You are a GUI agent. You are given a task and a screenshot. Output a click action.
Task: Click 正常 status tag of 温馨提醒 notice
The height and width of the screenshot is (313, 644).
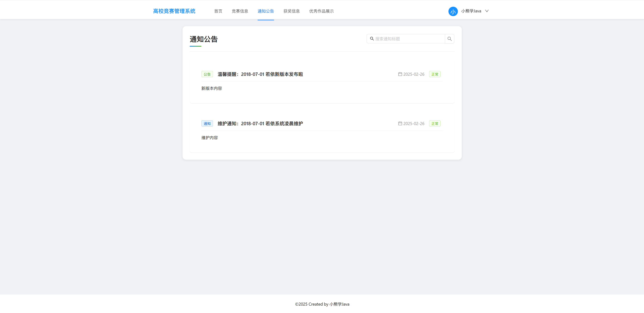click(435, 74)
